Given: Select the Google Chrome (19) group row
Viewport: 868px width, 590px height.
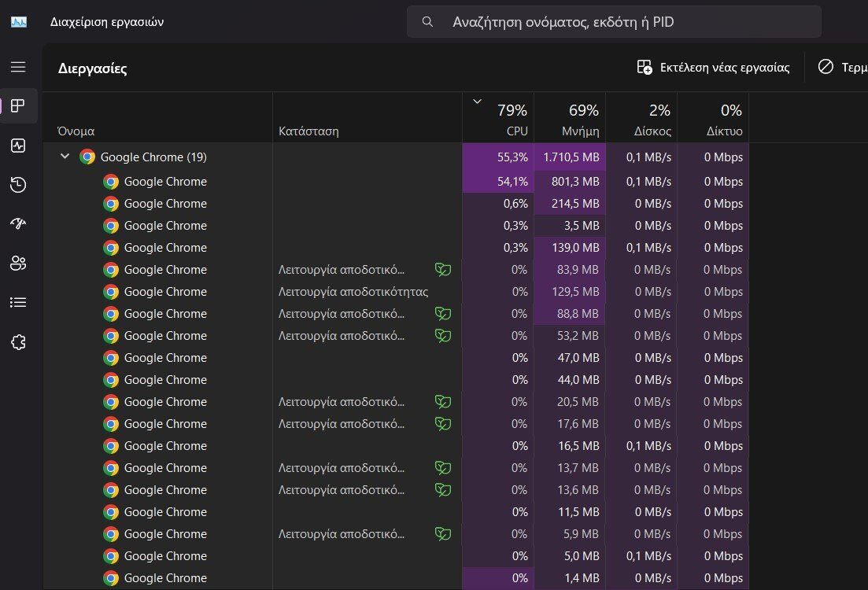Looking at the screenshot, I should tap(396, 157).
